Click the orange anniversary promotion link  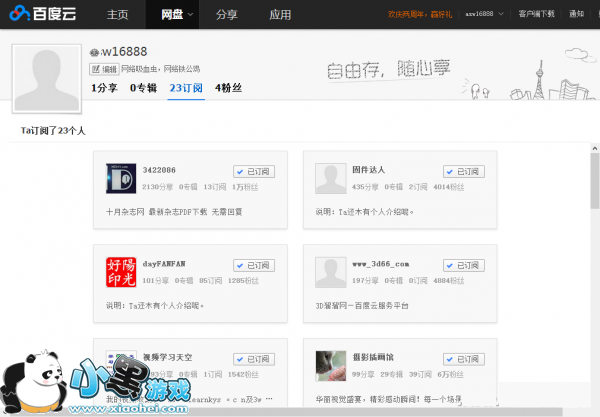(x=420, y=14)
